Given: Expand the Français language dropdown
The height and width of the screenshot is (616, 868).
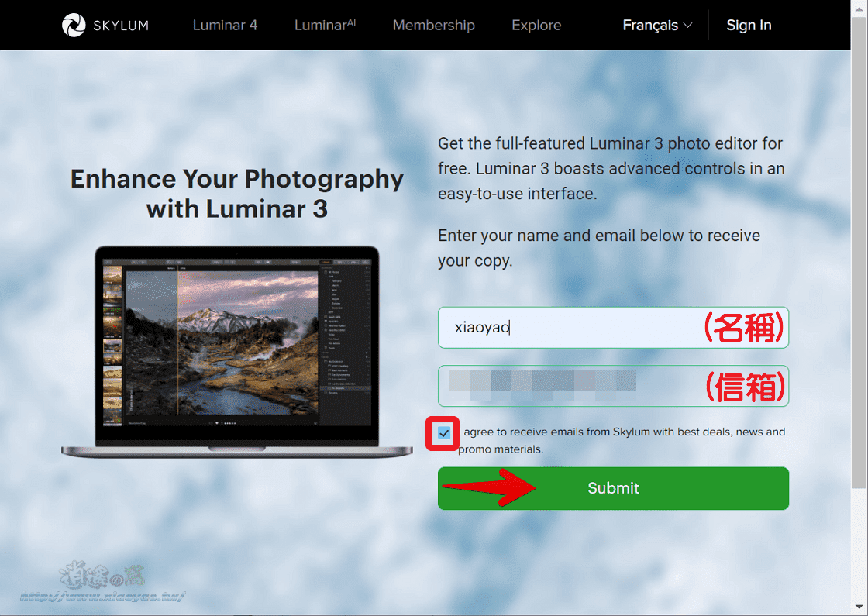Looking at the screenshot, I should click(x=657, y=25).
